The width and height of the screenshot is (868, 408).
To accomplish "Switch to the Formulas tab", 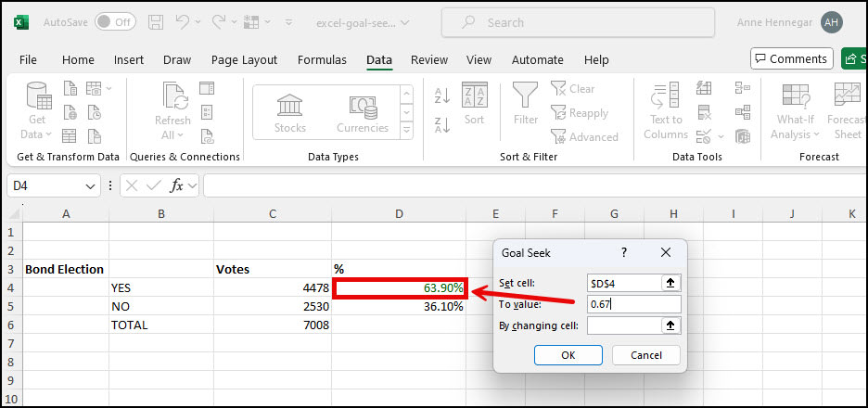I will [x=322, y=59].
